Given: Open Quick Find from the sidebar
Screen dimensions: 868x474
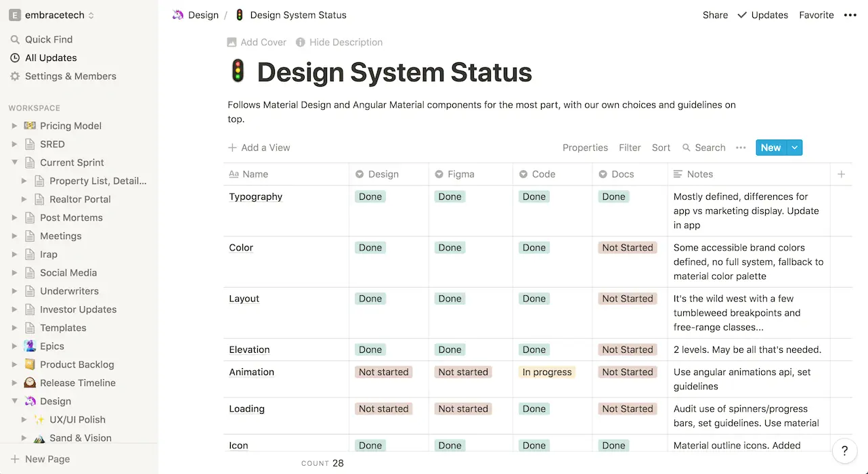Looking at the screenshot, I should [x=47, y=39].
